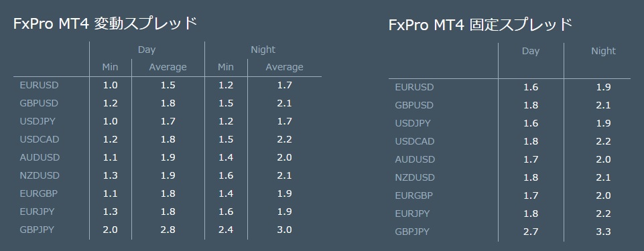644x251 pixels.
Task: Click the FxPro MT4 固定スプレッド heading
Action: coord(480,25)
